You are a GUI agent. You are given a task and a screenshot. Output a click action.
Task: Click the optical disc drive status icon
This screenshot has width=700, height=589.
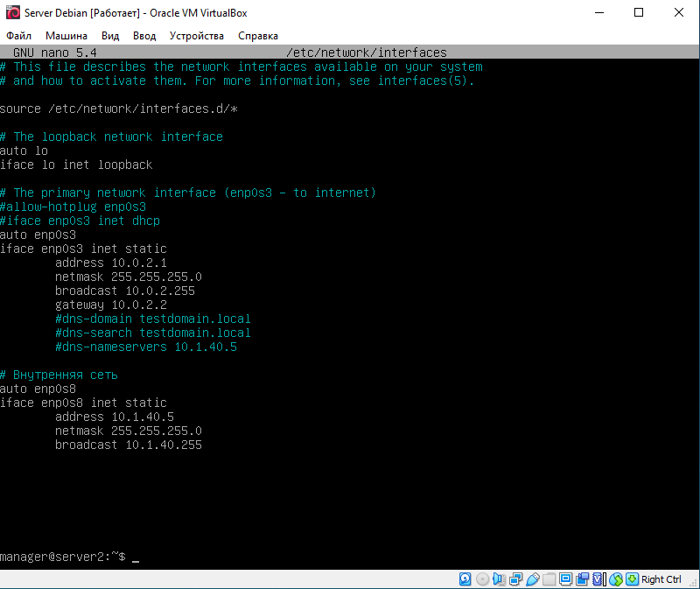[482, 579]
